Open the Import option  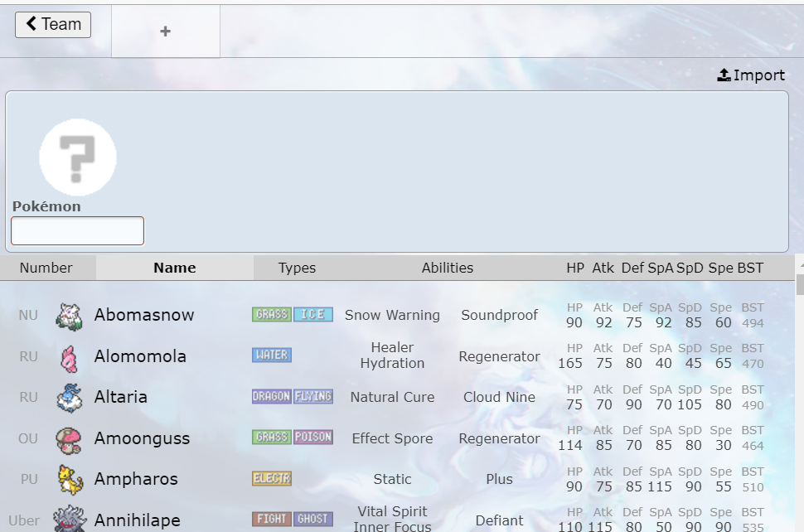tap(751, 75)
